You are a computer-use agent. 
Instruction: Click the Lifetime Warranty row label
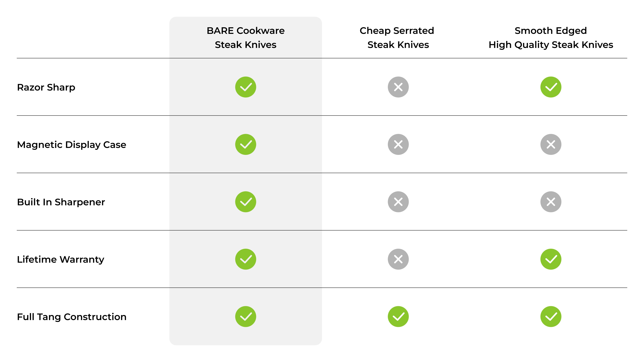click(x=61, y=260)
